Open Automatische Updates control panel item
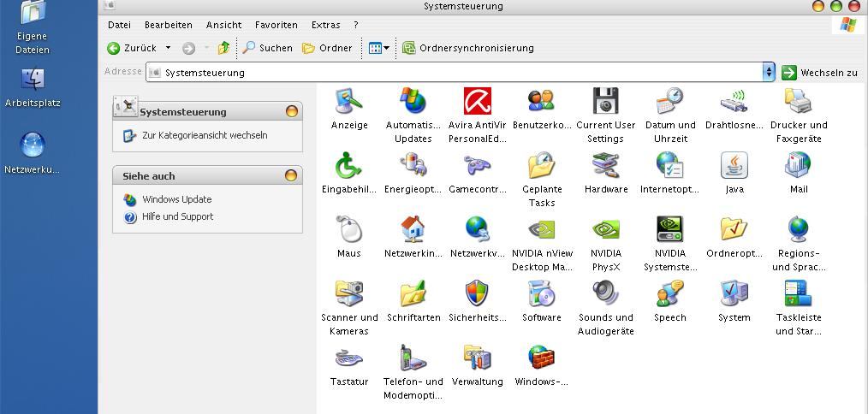 tap(413, 101)
